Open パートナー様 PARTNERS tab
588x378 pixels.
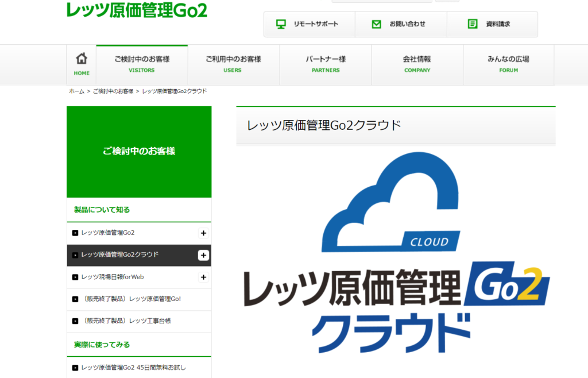326,64
